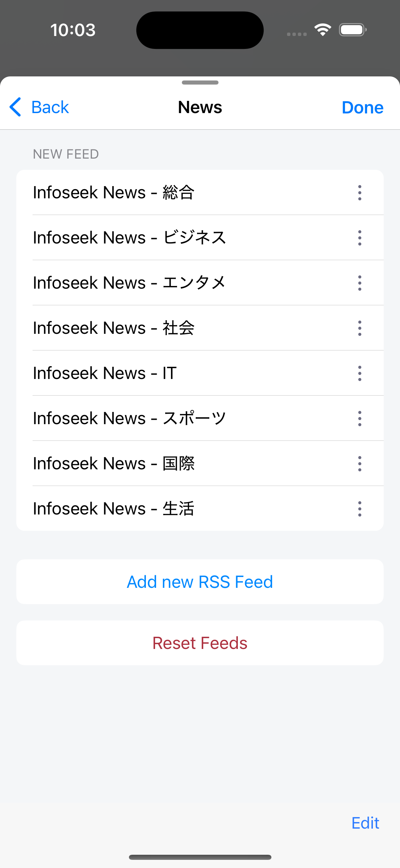Tap Done to close News settings

[x=362, y=107]
